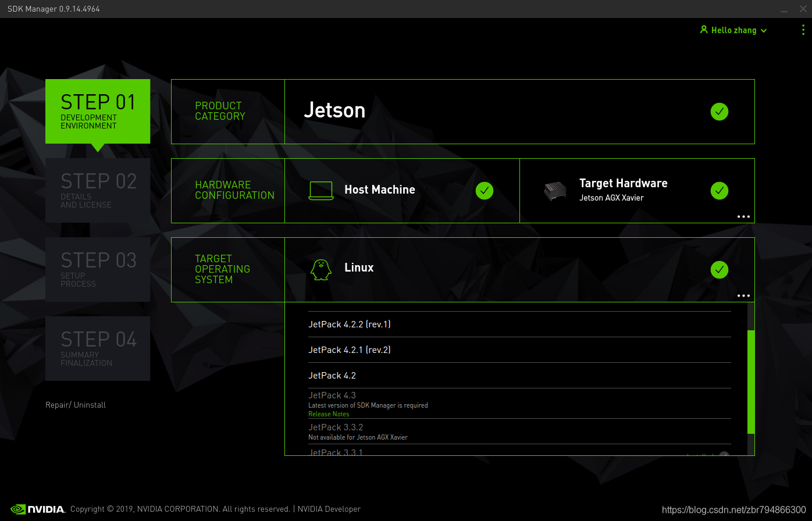The width and height of the screenshot is (812, 521).
Task: Click the Jetson AGX Xavier board icon
Action: [555, 191]
